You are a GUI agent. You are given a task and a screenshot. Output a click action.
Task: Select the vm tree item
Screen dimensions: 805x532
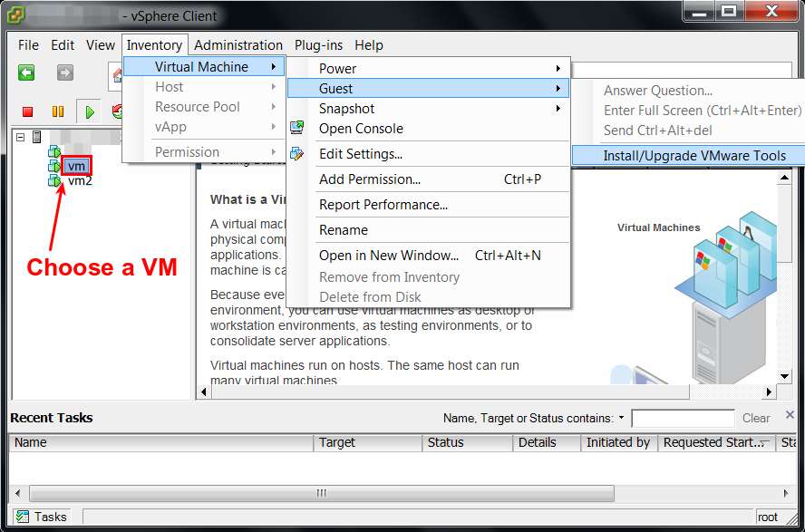[76, 166]
